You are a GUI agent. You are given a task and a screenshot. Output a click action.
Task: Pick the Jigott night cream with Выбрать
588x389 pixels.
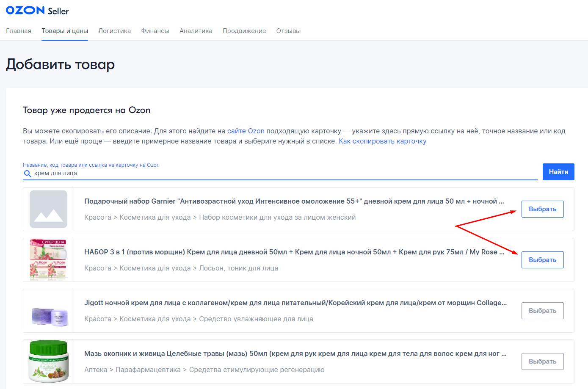[x=543, y=311]
